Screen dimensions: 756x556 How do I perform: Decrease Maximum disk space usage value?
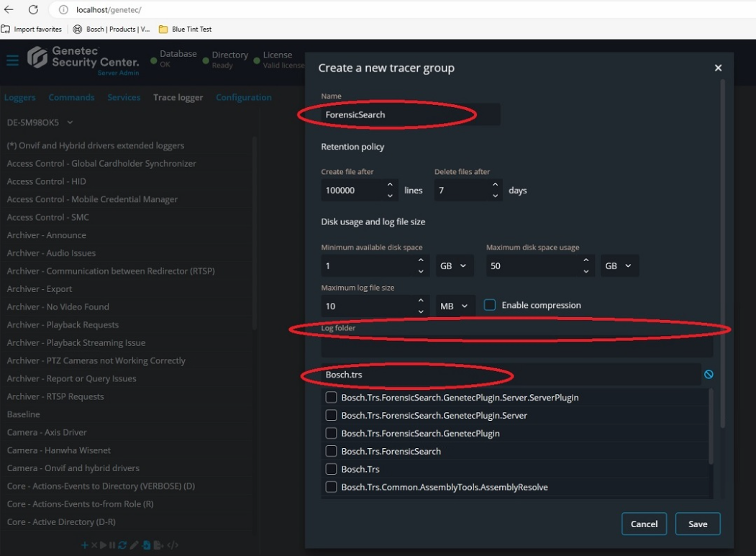[x=586, y=271]
